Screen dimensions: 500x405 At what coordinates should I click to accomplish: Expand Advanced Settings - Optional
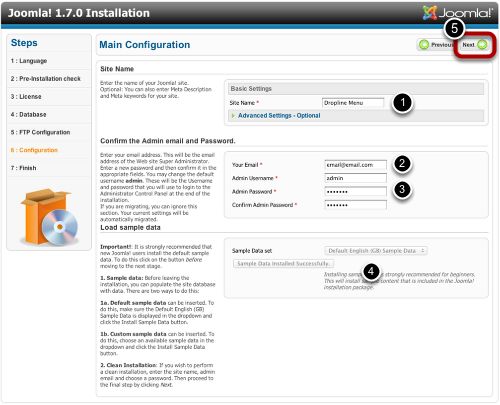pyautogui.click(x=279, y=116)
